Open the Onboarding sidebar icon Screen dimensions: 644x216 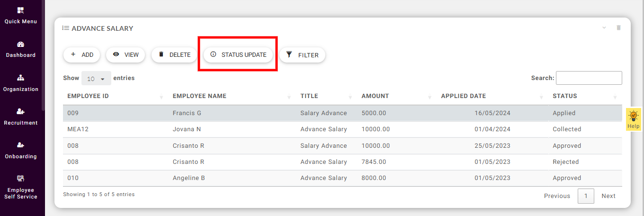click(20, 145)
